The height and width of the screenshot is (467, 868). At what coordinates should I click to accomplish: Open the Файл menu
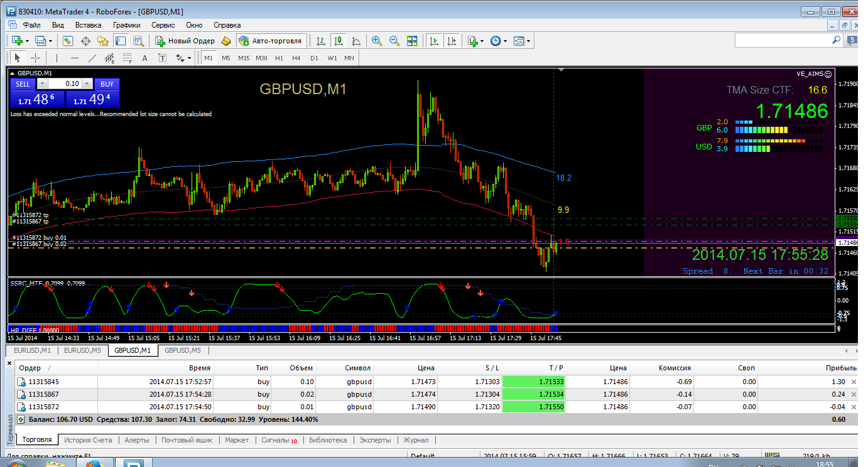[31, 25]
